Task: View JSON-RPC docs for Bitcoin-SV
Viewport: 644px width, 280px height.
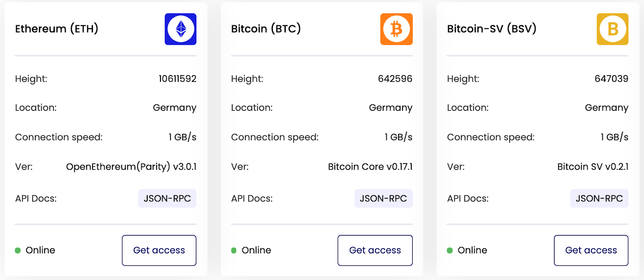Action: [599, 198]
